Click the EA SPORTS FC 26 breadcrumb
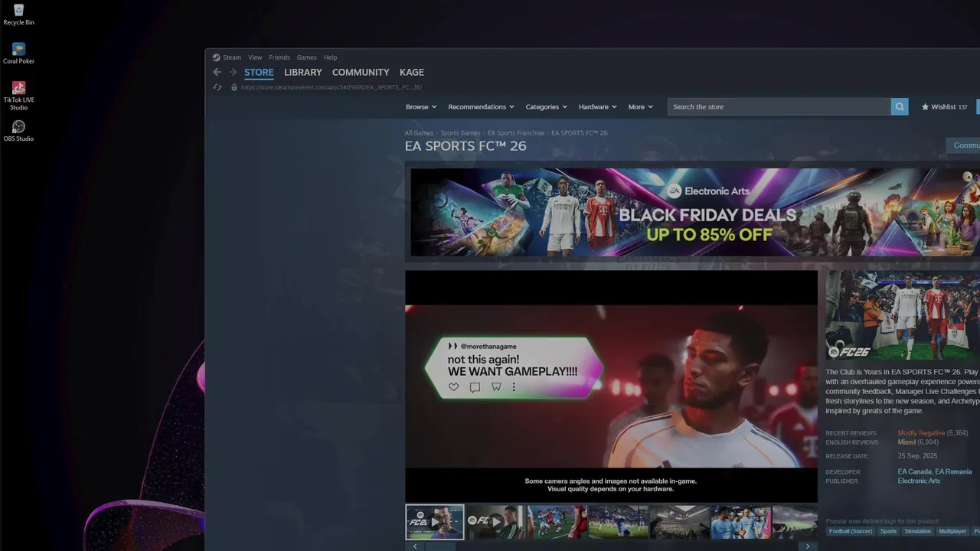The width and height of the screenshot is (980, 551). 580,133
